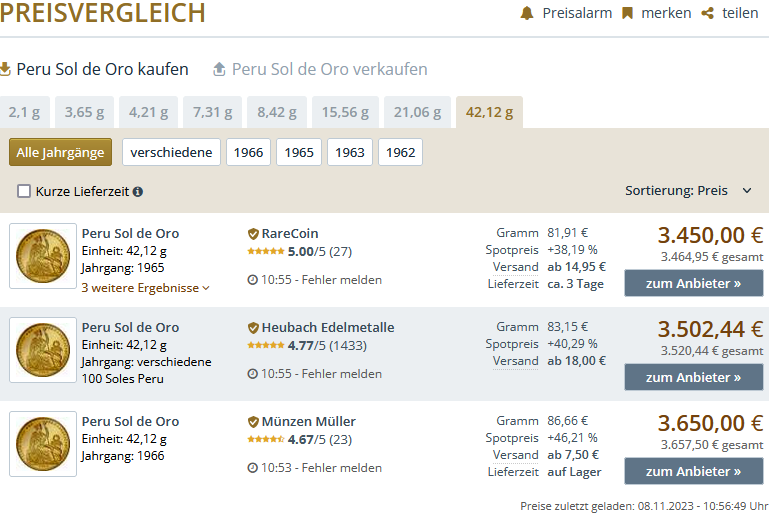
Task: Filter by year 1966
Action: tap(249, 153)
